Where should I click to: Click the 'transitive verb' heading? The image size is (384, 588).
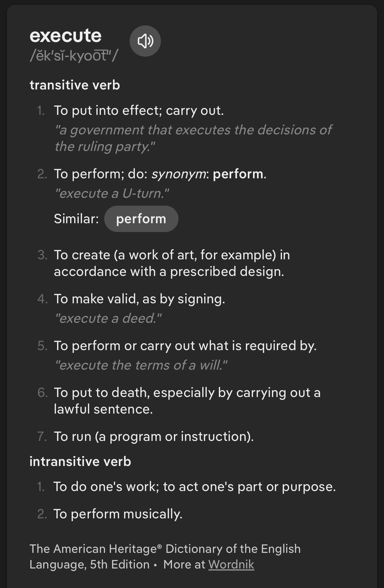75,85
